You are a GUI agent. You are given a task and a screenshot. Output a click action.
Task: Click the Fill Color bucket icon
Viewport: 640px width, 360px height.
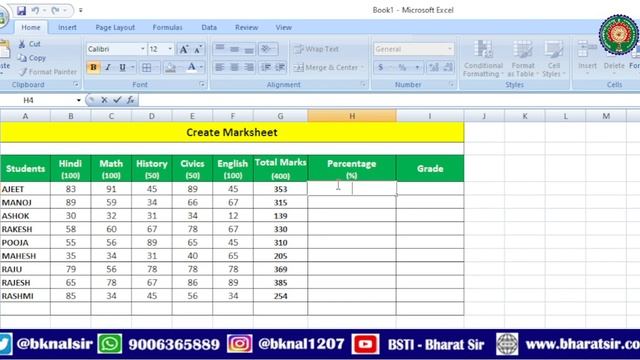tap(171, 67)
